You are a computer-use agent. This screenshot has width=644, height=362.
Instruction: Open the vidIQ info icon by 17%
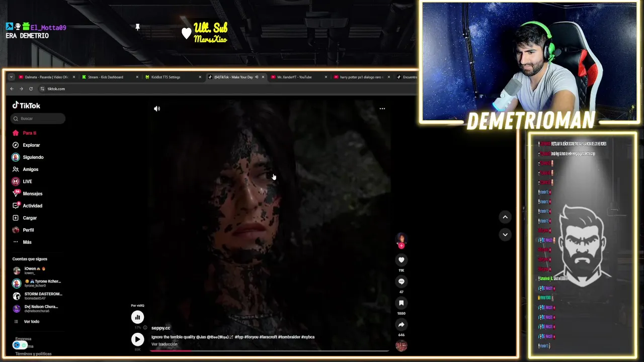pos(145,328)
